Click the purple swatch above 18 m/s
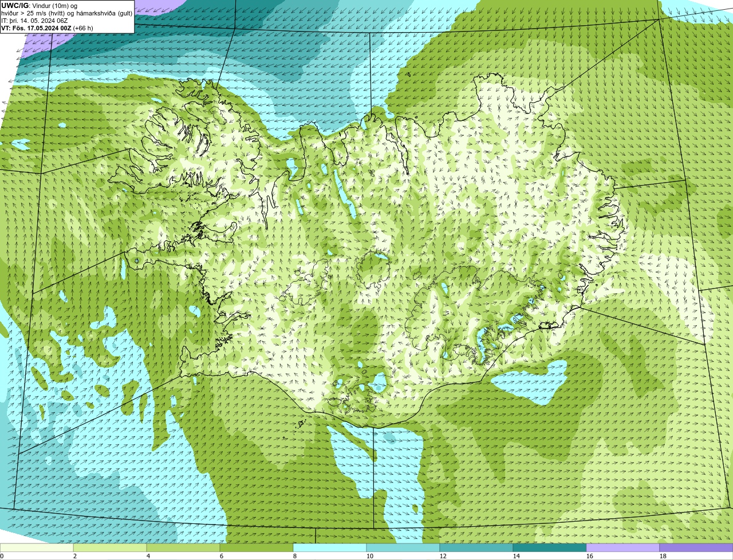The height and width of the screenshot is (560, 733). pyautogui.click(x=696, y=548)
